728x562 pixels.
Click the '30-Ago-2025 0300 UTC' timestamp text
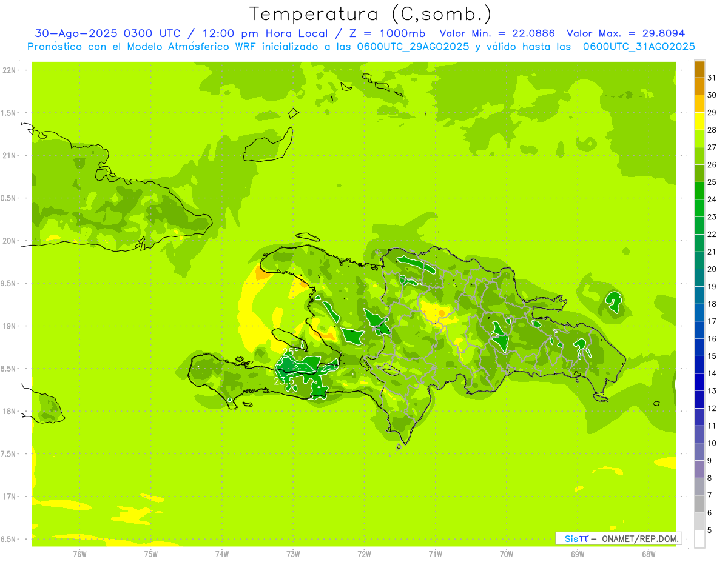pos(107,33)
